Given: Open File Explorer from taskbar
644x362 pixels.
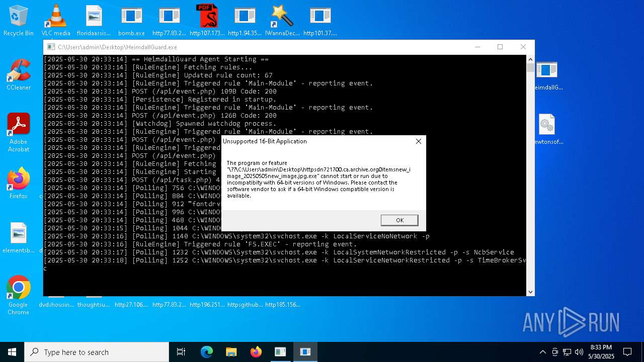Looking at the screenshot, I should pos(231,352).
